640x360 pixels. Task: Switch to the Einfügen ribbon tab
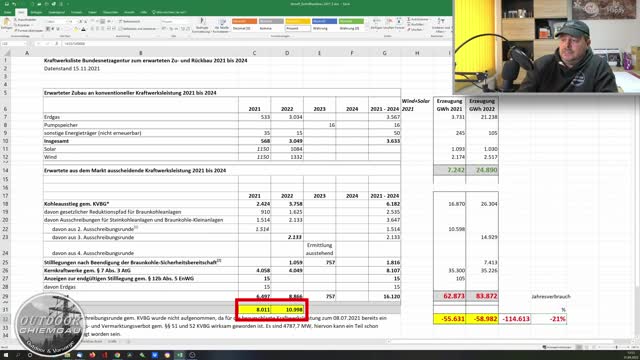36,13
